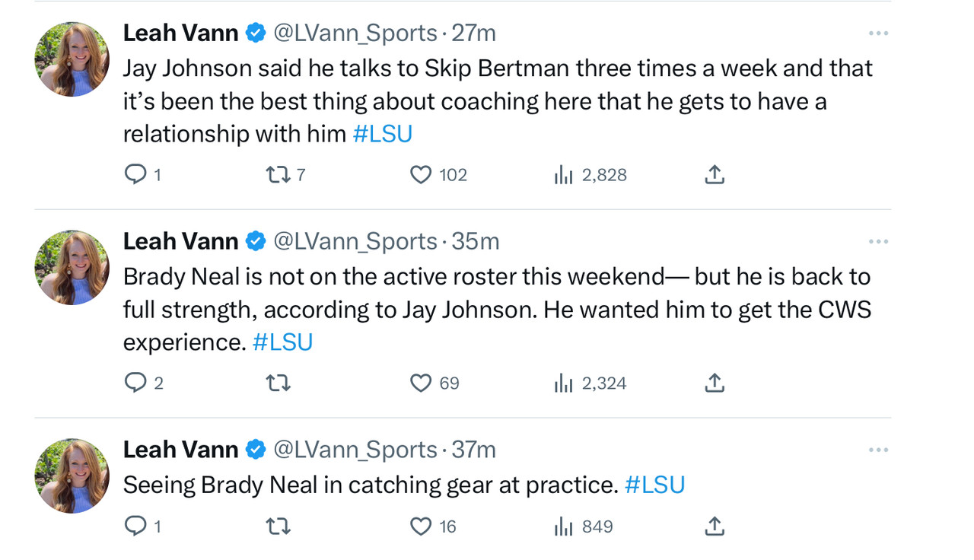Open more options on the 35m tweet
Viewport: 974px width, 560px height.
(878, 242)
